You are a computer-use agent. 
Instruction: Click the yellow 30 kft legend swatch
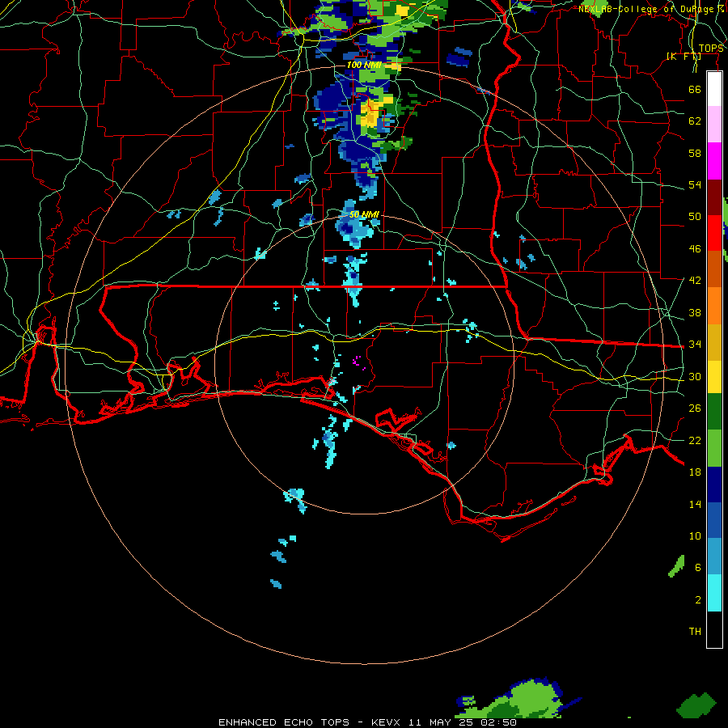tap(714, 376)
